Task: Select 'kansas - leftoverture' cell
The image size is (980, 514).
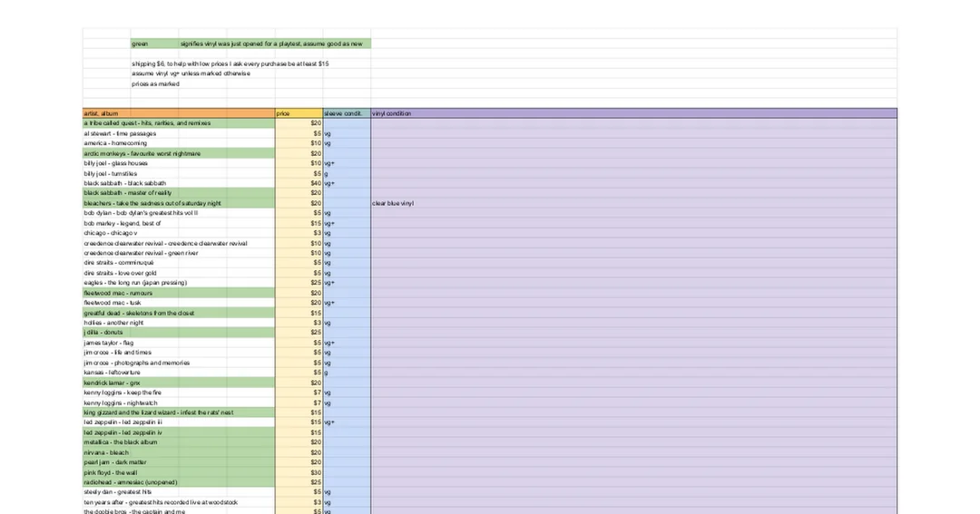Action: (x=179, y=373)
